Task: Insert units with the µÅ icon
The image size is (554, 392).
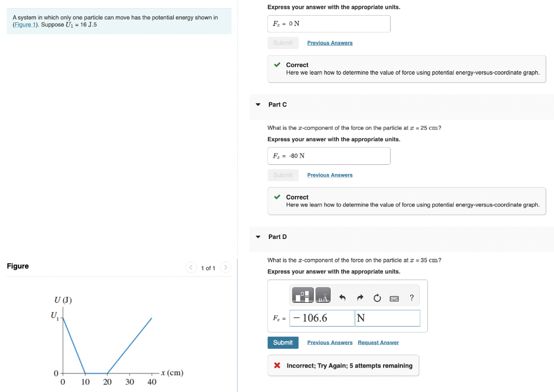Action: tap(322, 295)
